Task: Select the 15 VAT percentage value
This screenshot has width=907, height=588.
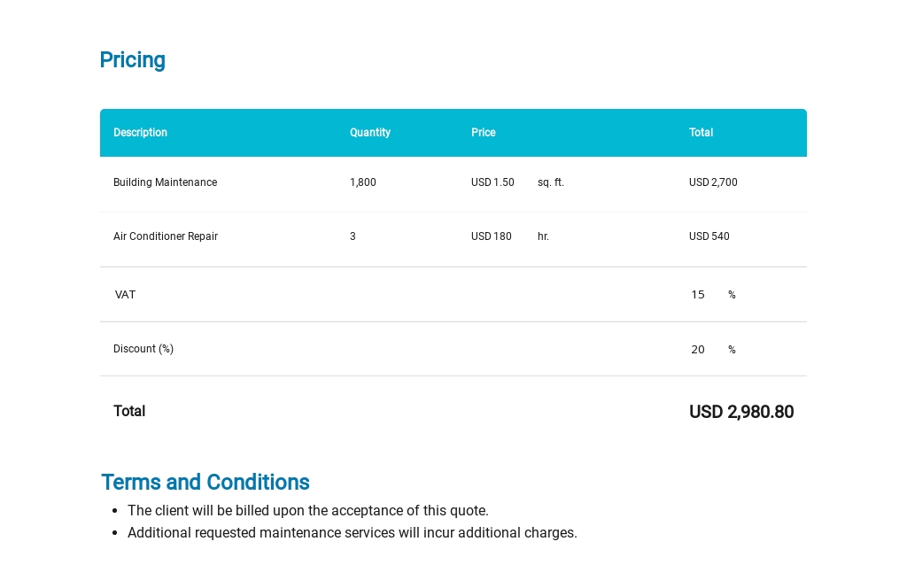Action: tap(698, 295)
